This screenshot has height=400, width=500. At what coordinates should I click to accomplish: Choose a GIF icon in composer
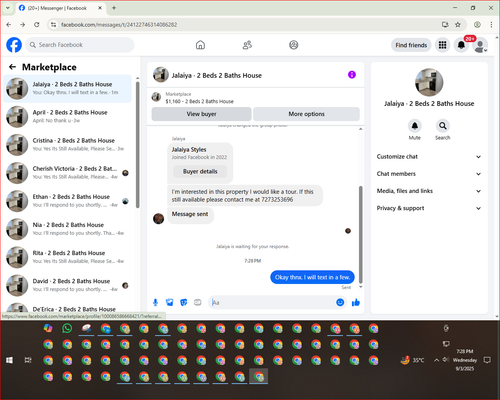click(x=198, y=302)
